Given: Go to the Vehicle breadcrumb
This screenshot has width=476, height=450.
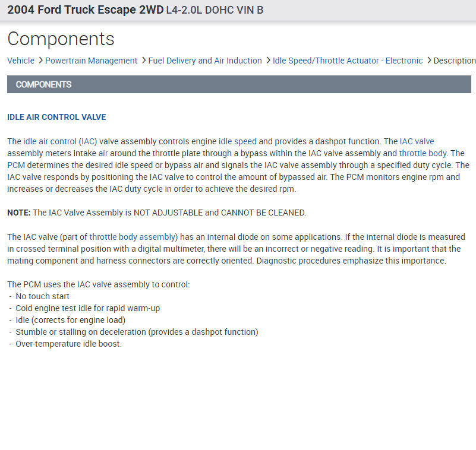Looking at the screenshot, I should click(x=21, y=61).
